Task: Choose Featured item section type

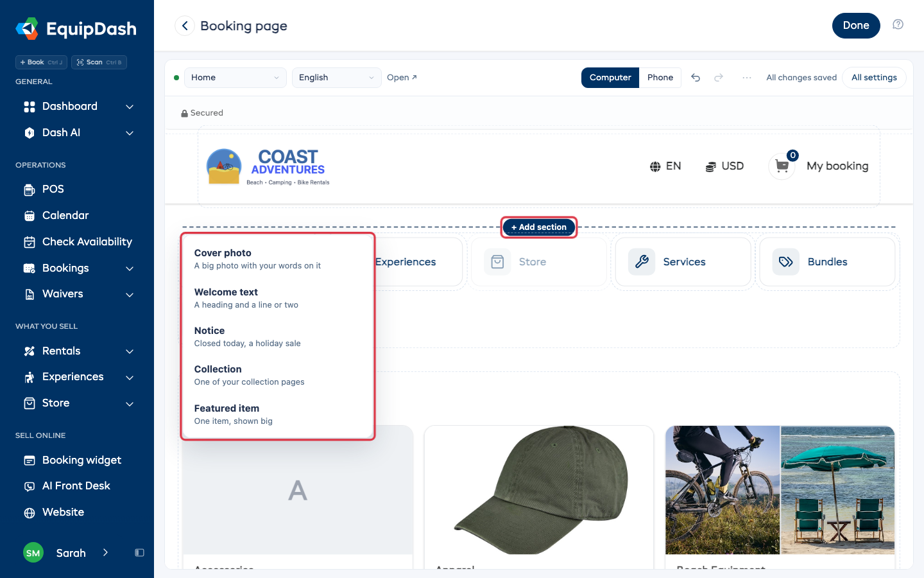Action: click(278, 414)
